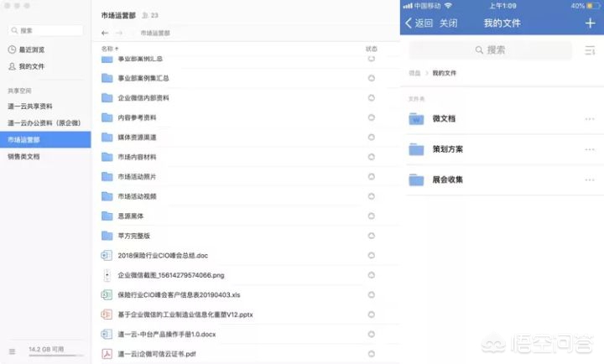
Task: Click the image thumbnail of 企业微信截图 png
Action: tap(107, 275)
